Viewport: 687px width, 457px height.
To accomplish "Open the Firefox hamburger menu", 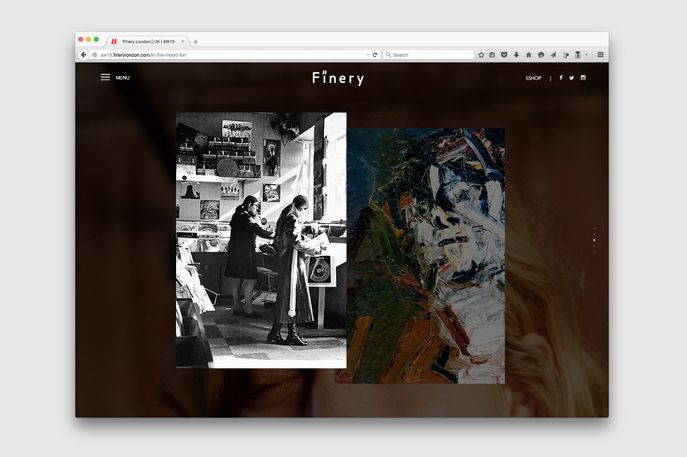I will point(599,54).
